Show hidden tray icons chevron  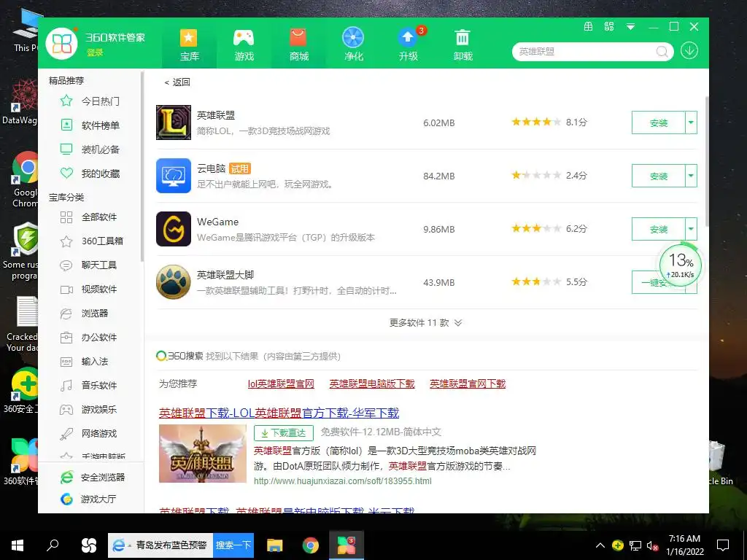click(600, 545)
